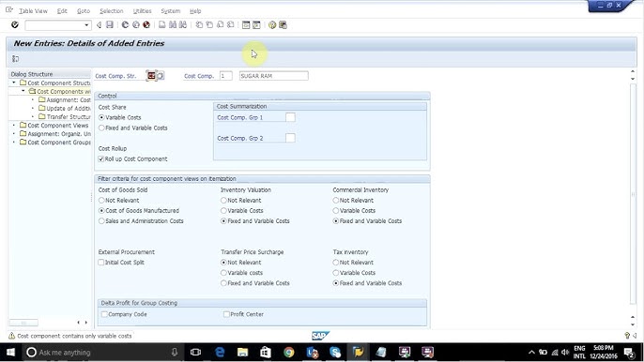Click the Find binoculars icon
644x362 pixels.
click(x=173, y=25)
